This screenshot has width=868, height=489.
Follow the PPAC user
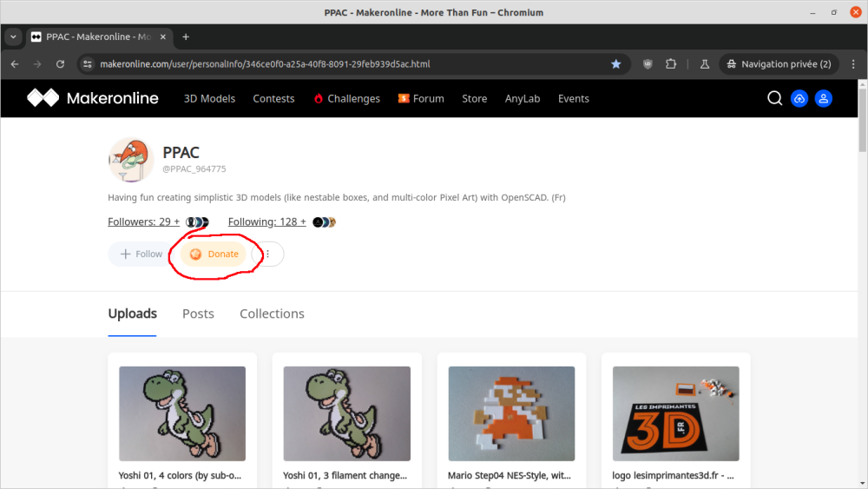pyautogui.click(x=141, y=254)
